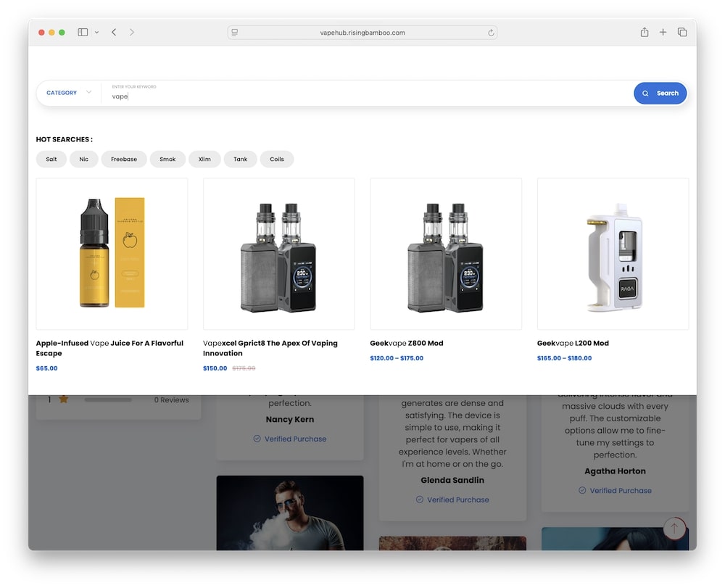Open a new tab with plus icon
This screenshot has height=588, width=725.
[x=663, y=33]
